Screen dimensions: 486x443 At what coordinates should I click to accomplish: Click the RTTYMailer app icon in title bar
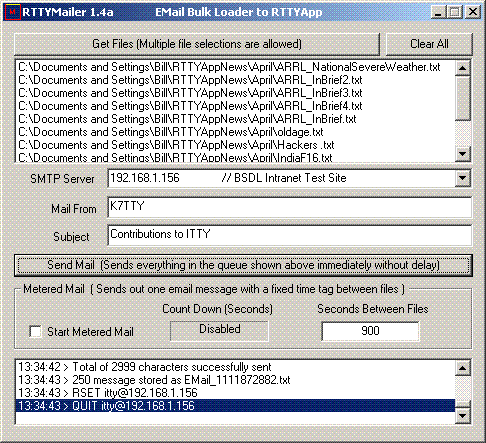(x=13, y=12)
